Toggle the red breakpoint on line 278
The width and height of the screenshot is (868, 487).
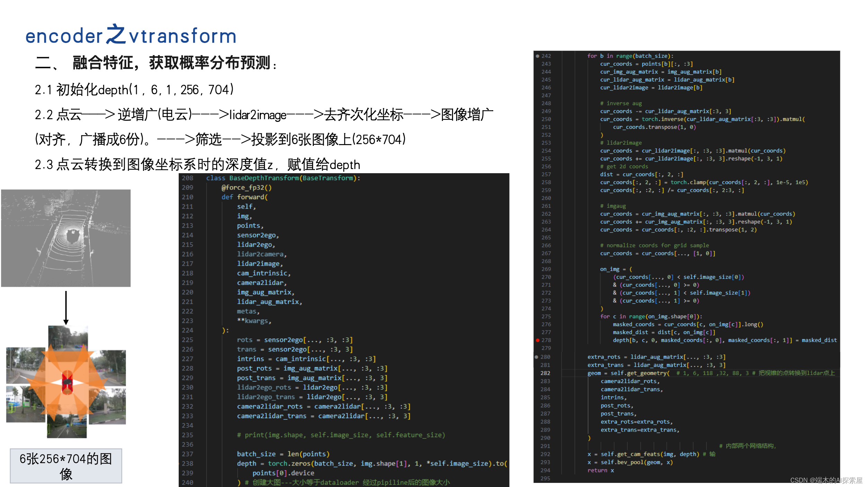pyautogui.click(x=537, y=340)
